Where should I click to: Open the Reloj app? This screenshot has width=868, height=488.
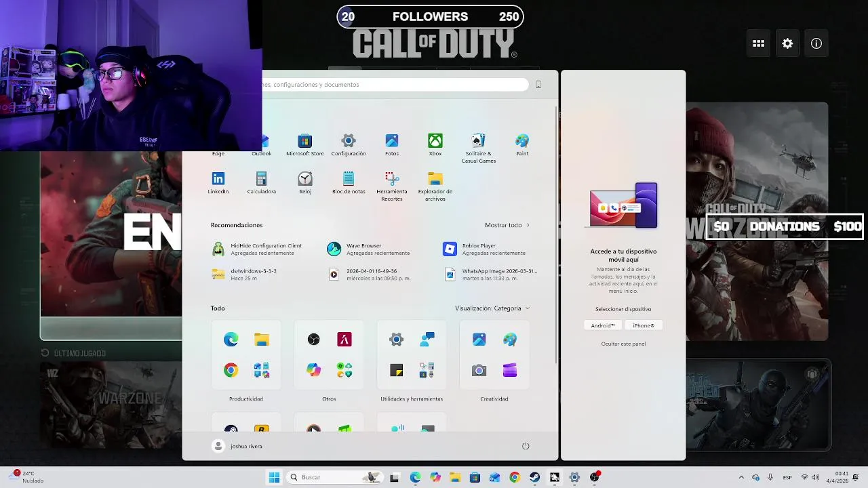click(x=304, y=183)
